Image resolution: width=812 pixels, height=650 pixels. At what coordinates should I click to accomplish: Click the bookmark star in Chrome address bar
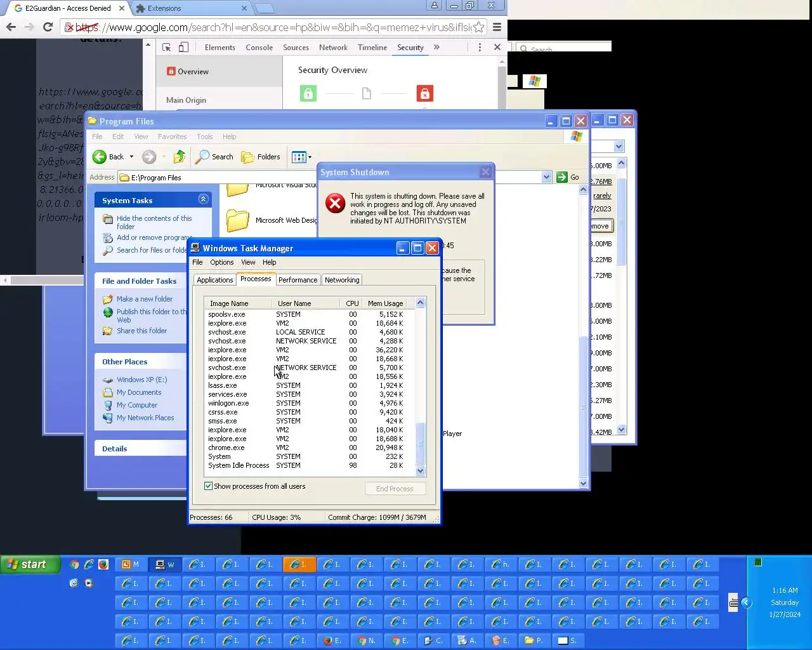click(478, 27)
